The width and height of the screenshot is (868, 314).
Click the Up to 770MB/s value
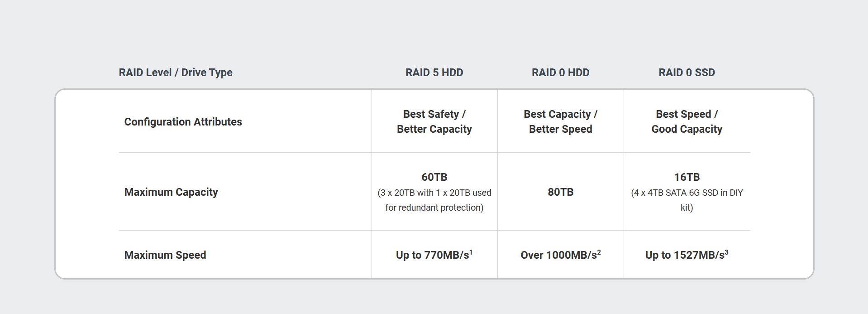coord(432,255)
